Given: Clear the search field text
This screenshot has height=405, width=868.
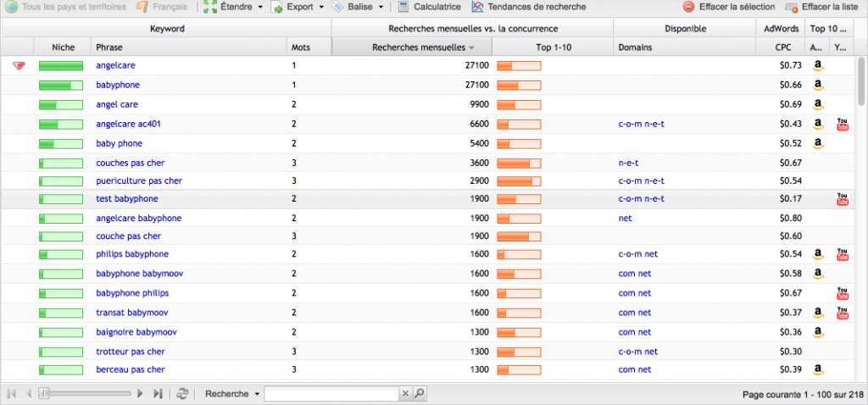Looking at the screenshot, I should tap(405, 393).
